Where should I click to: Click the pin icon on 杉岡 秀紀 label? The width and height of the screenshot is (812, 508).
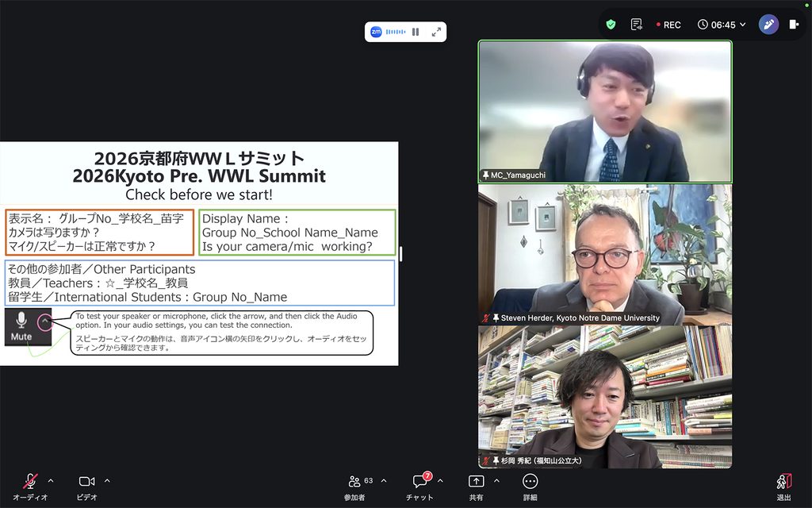496,460
